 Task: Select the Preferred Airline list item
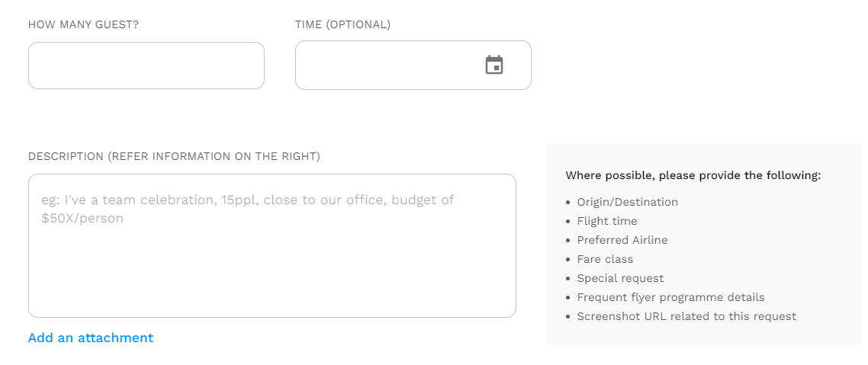click(622, 240)
